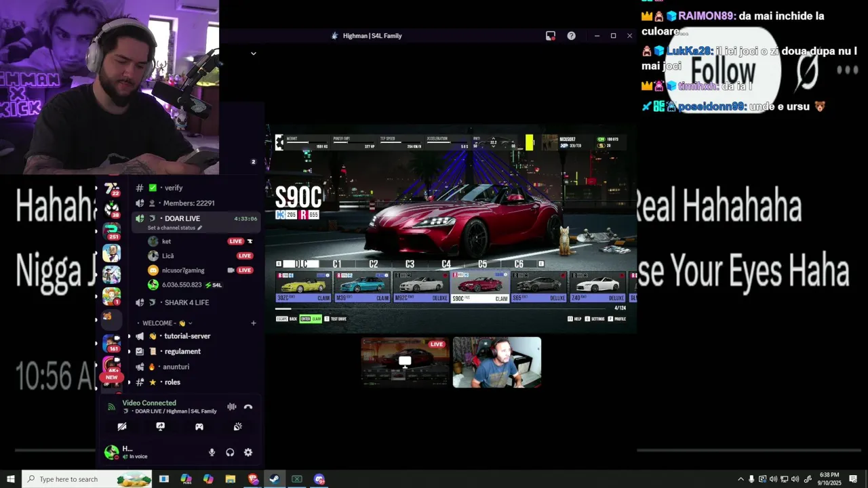Screen dimensions: 868x488
Task: Toggle noise suppression waveform icon
Action: pyautogui.click(x=232, y=407)
